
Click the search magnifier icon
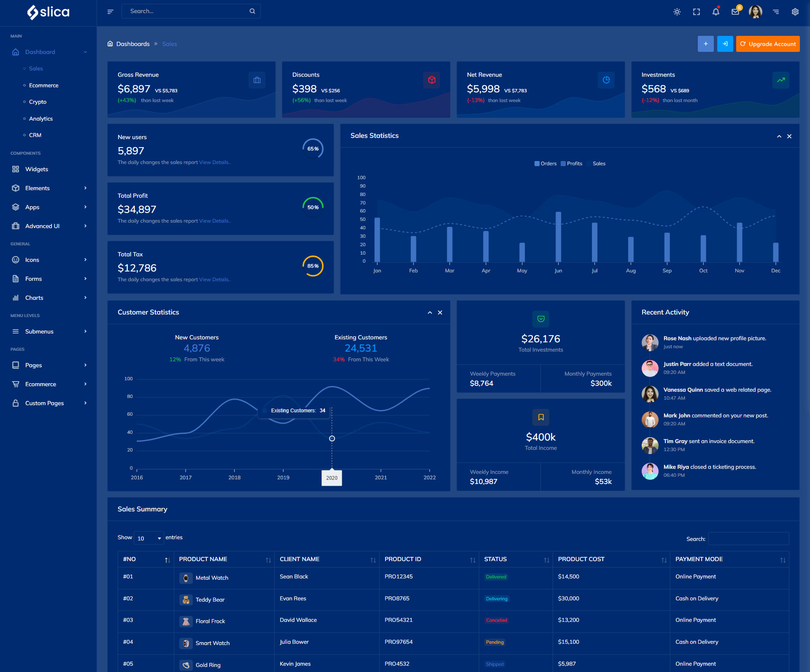pyautogui.click(x=252, y=11)
